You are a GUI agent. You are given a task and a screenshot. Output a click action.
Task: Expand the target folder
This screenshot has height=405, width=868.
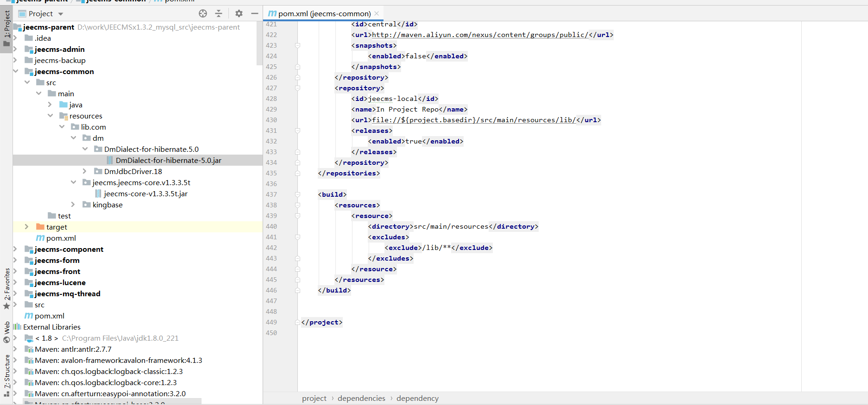pos(26,227)
